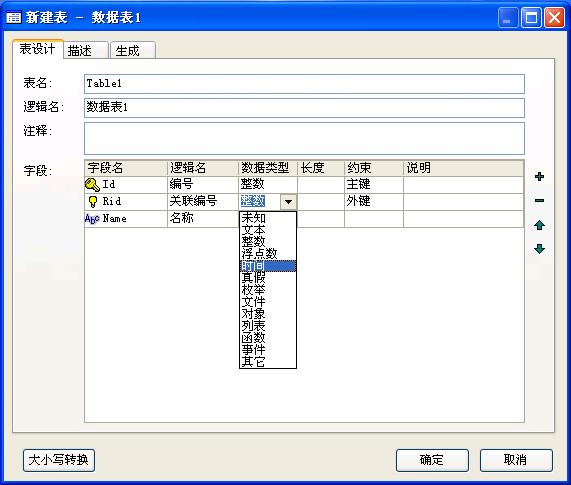Click into the 注释 text area
Screen dimensions: 571x485
click(304, 138)
